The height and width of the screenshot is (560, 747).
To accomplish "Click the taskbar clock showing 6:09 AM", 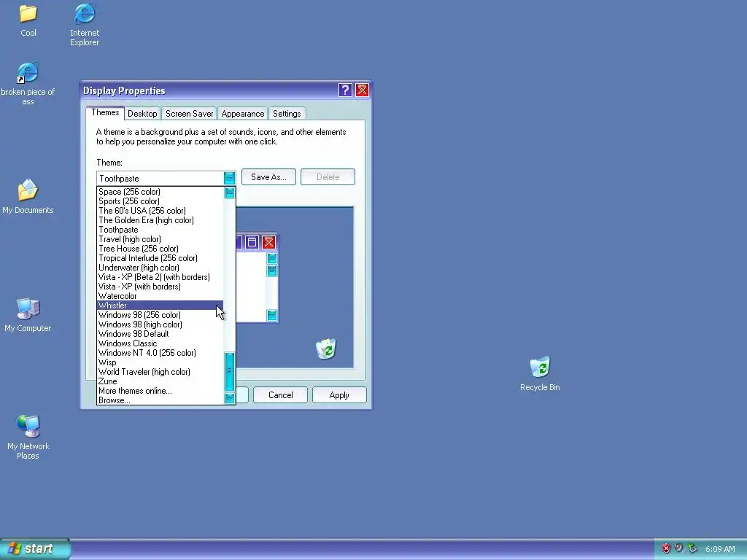I will coord(720,549).
